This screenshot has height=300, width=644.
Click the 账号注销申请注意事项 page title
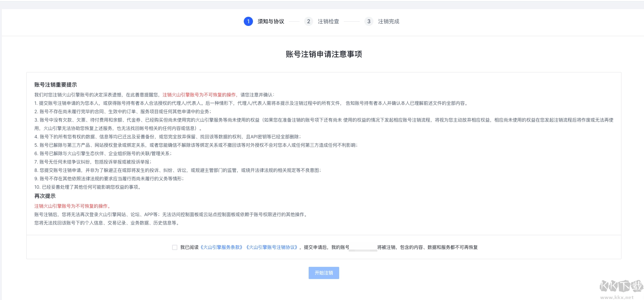click(x=324, y=54)
